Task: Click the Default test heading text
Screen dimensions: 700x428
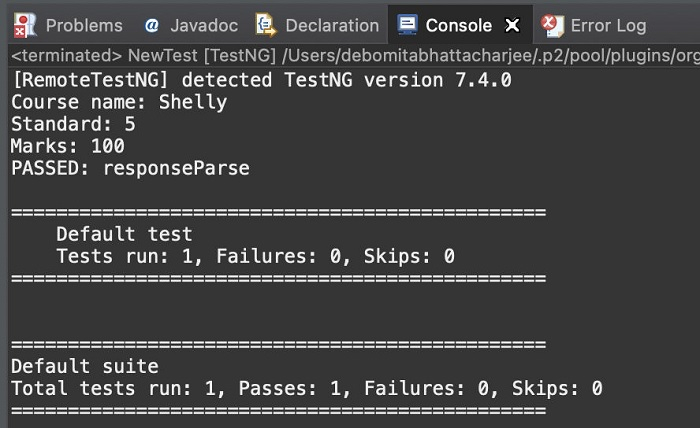Action: 124,234
